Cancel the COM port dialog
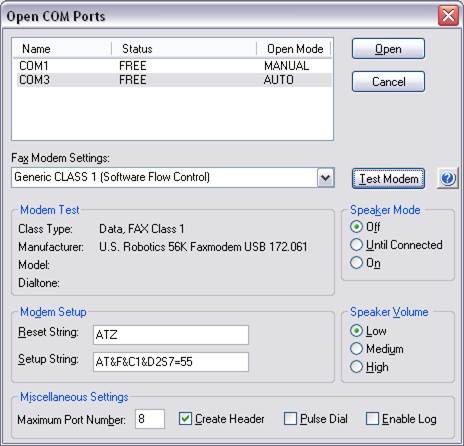 tap(388, 81)
